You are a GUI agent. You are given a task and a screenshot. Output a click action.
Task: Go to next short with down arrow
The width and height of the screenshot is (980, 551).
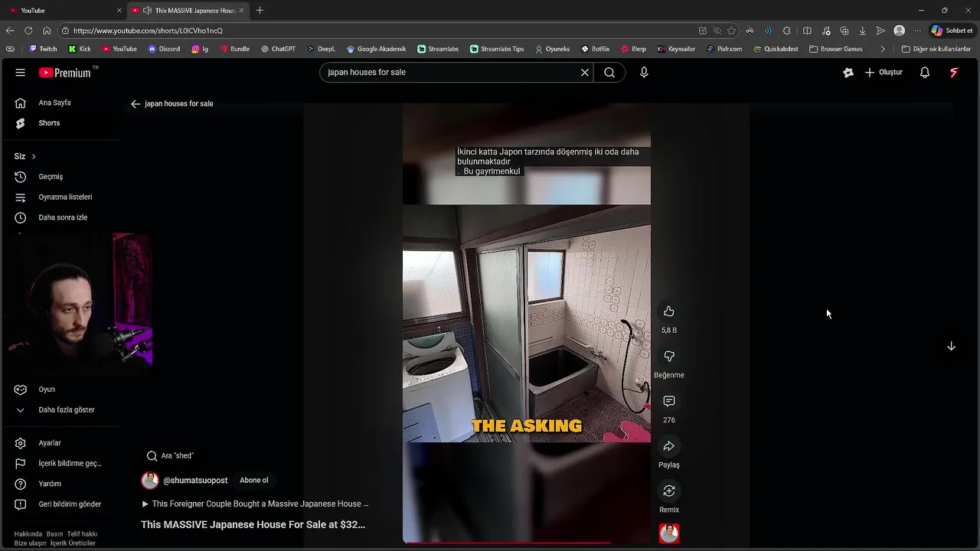coord(951,346)
